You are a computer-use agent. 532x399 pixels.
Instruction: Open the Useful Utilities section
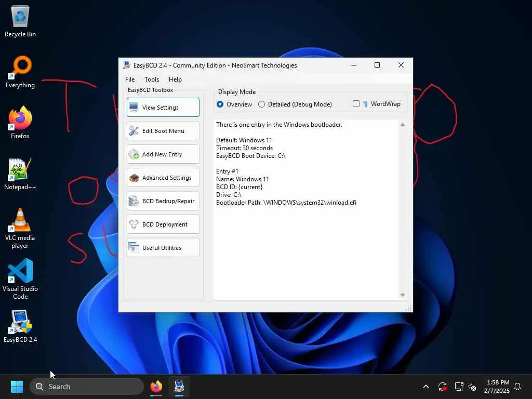coord(163,248)
